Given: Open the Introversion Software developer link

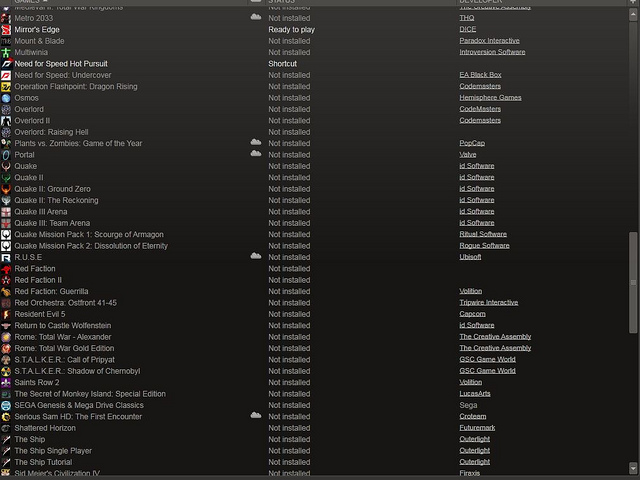Looking at the screenshot, I should click(492, 52).
